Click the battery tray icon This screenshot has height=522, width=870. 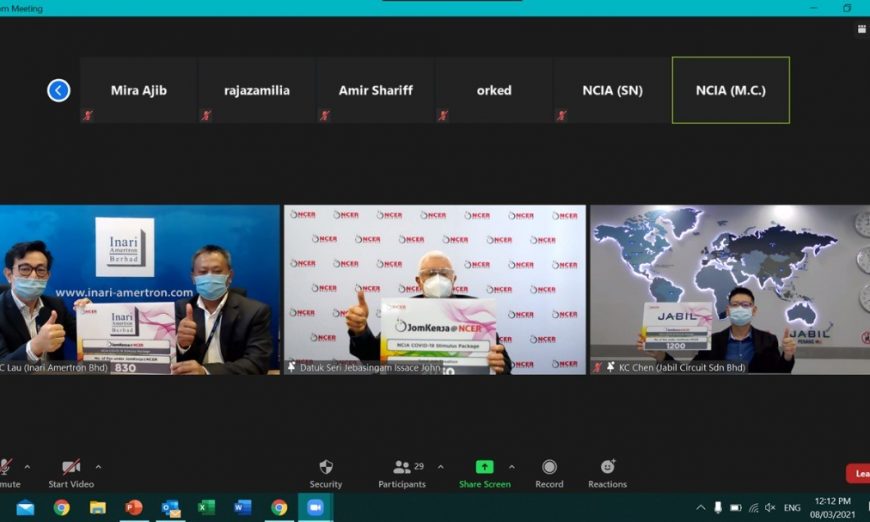[736, 508]
